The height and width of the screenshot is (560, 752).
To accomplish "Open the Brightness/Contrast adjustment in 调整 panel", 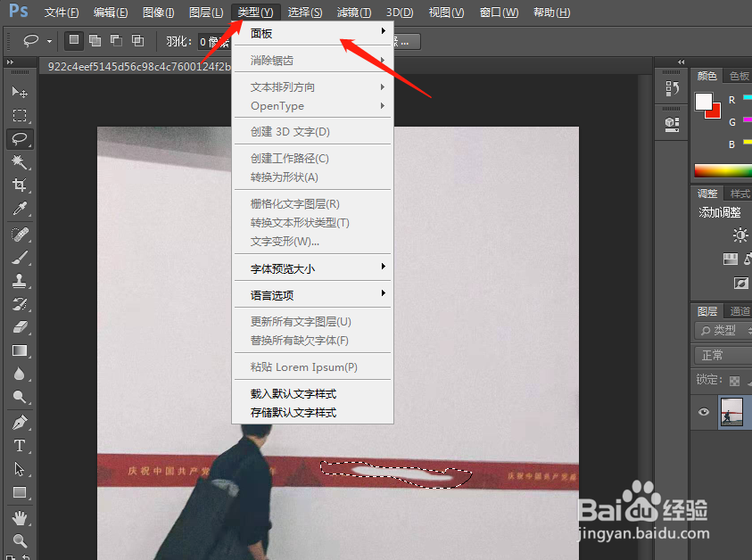I will (740, 235).
